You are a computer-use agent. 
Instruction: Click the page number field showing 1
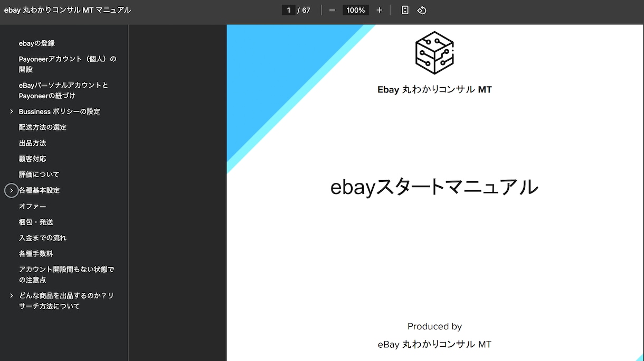coord(288,10)
